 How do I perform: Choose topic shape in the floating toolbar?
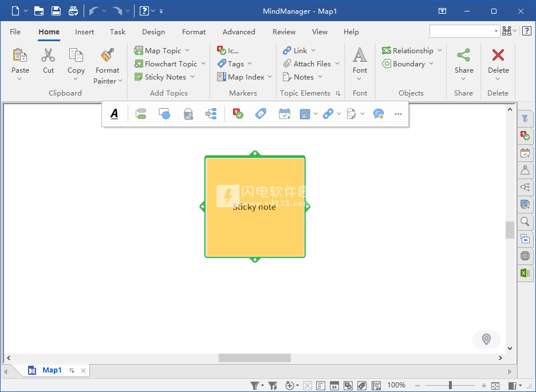pos(164,114)
